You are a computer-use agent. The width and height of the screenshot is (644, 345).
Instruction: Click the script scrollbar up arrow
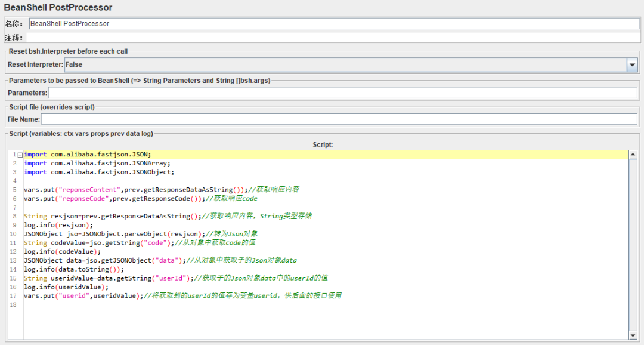(x=633, y=155)
